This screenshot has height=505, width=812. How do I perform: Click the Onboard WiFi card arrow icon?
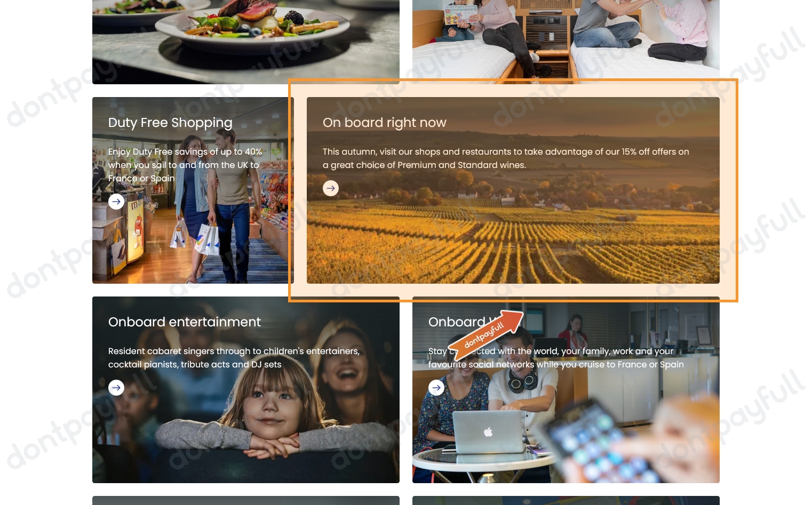[x=436, y=388]
